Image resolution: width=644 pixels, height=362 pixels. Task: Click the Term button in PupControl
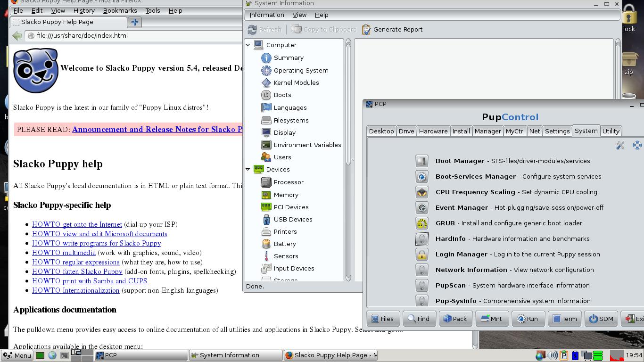[x=564, y=319]
